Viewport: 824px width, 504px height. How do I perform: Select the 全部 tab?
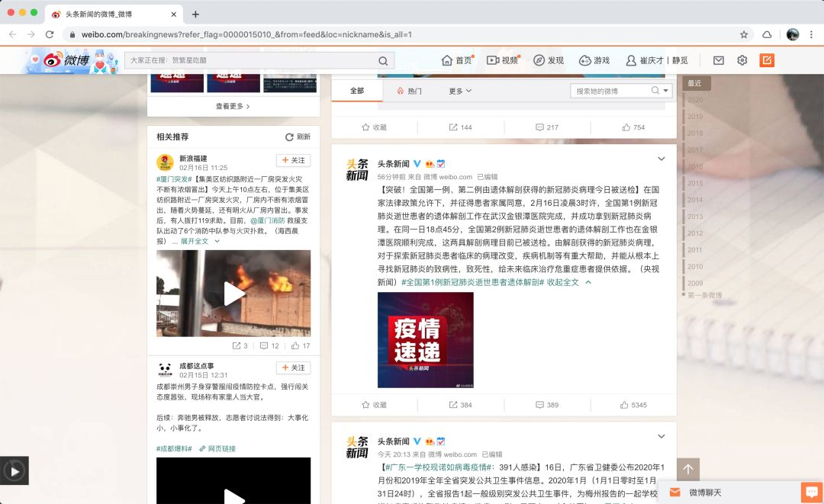(357, 91)
